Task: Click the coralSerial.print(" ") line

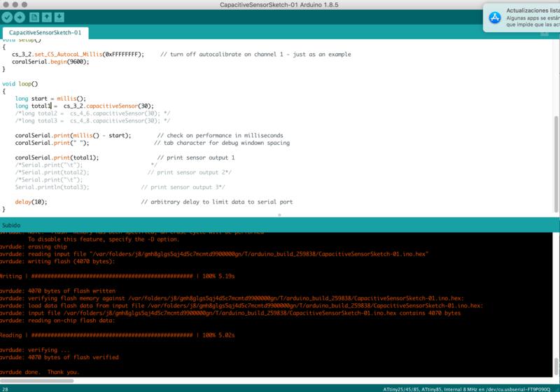Action: click(x=52, y=143)
